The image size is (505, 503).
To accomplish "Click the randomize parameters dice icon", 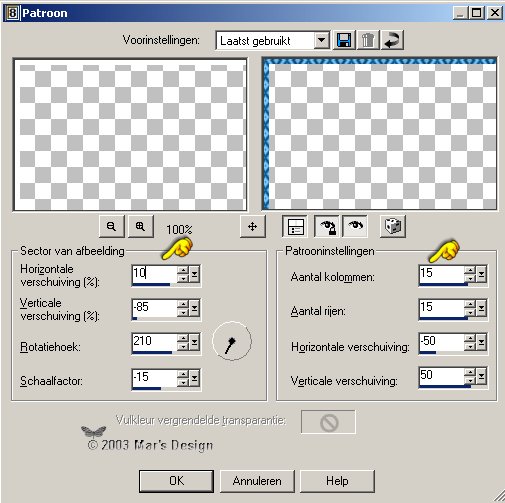I will 393,226.
